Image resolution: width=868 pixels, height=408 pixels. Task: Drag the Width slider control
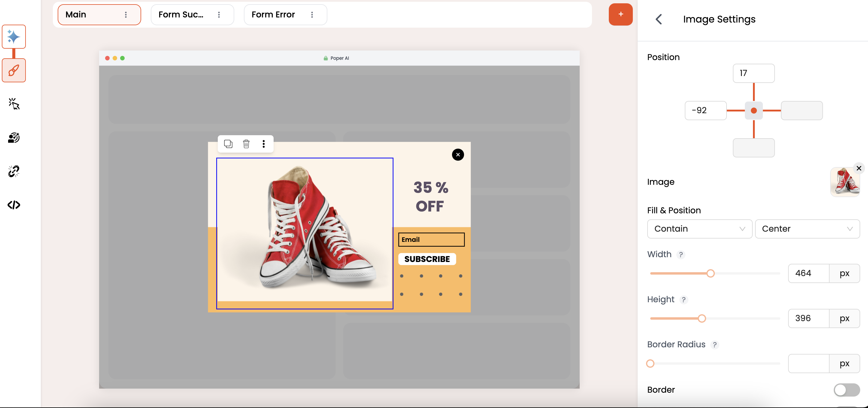click(711, 273)
